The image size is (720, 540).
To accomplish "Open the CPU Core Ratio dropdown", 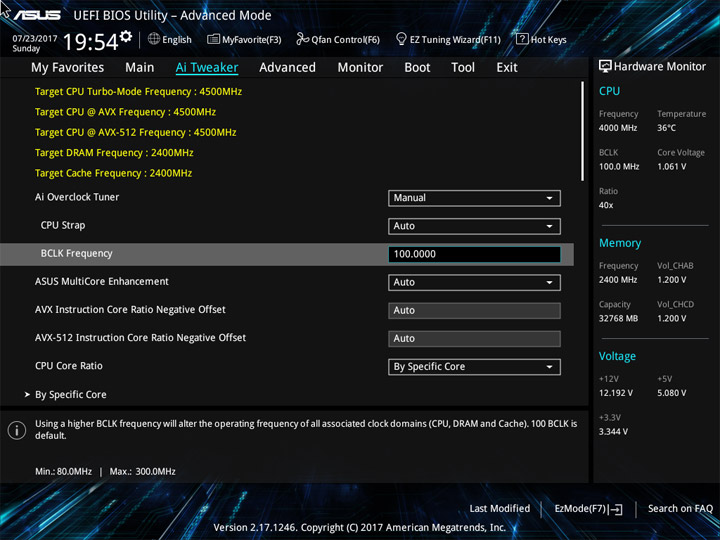I will pos(474,367).
